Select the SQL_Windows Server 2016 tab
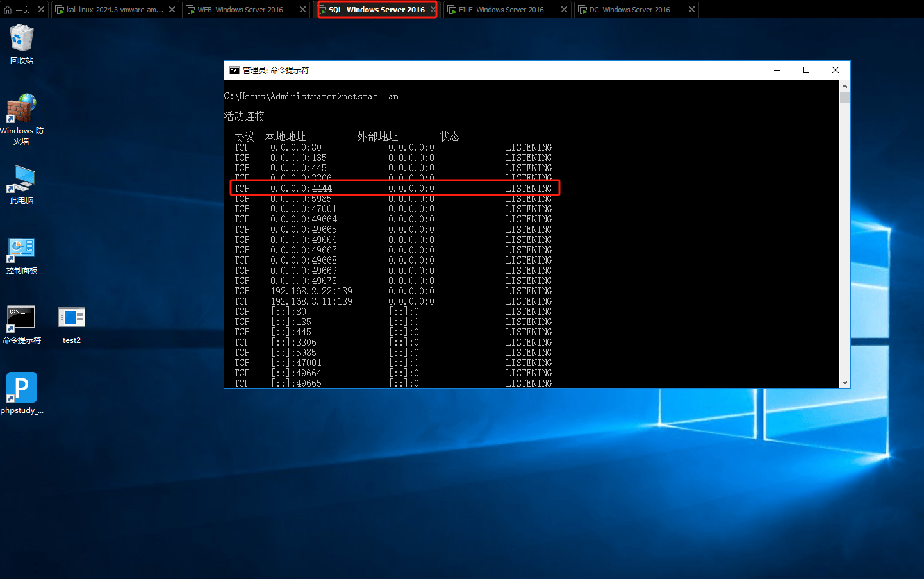 coord(377,10)
